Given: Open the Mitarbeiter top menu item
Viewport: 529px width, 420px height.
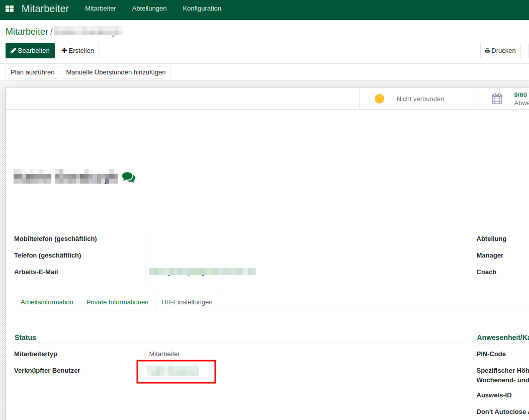Looking at the screenshot, I should tap(101, 9).
